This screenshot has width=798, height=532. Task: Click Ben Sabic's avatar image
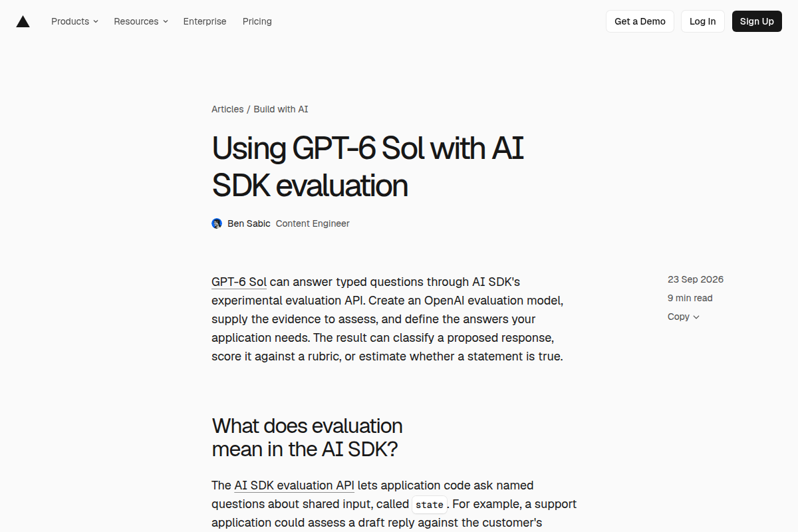coord(217,223)
